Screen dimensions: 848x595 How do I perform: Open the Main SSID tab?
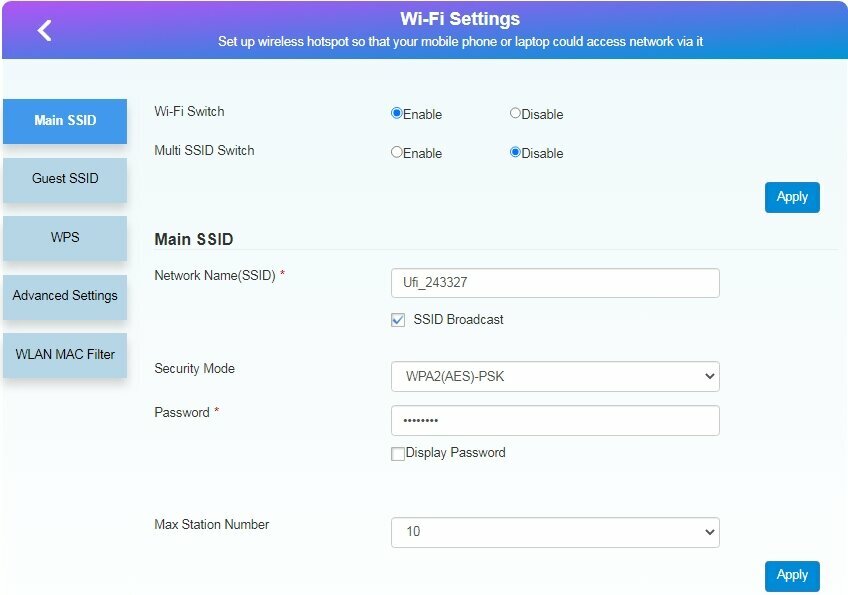65,121
